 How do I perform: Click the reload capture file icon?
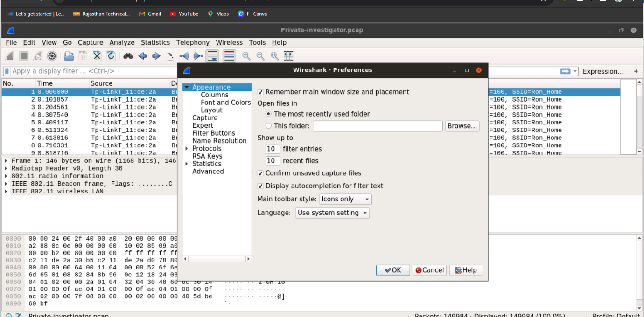click(x=111, y=56)
